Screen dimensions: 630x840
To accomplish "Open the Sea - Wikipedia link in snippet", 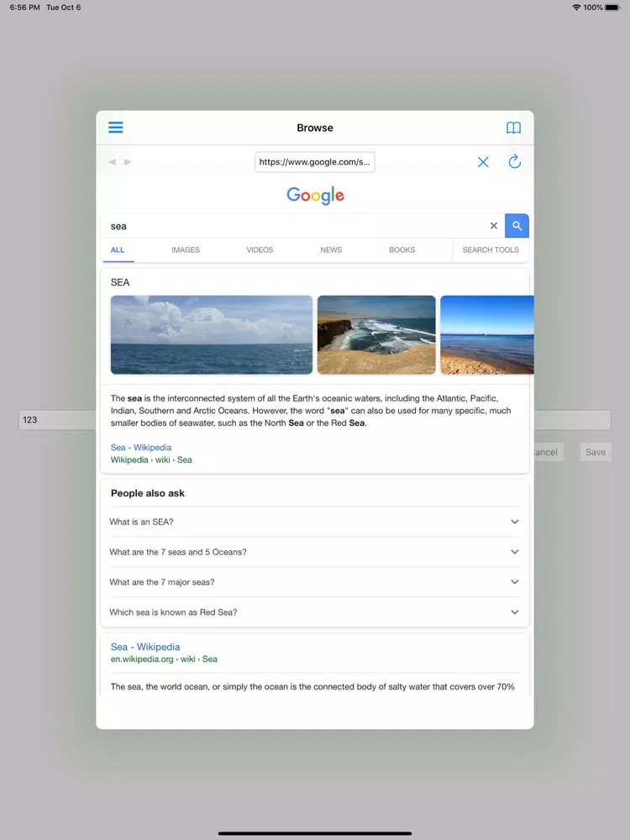I will click(x=141, y=448).
